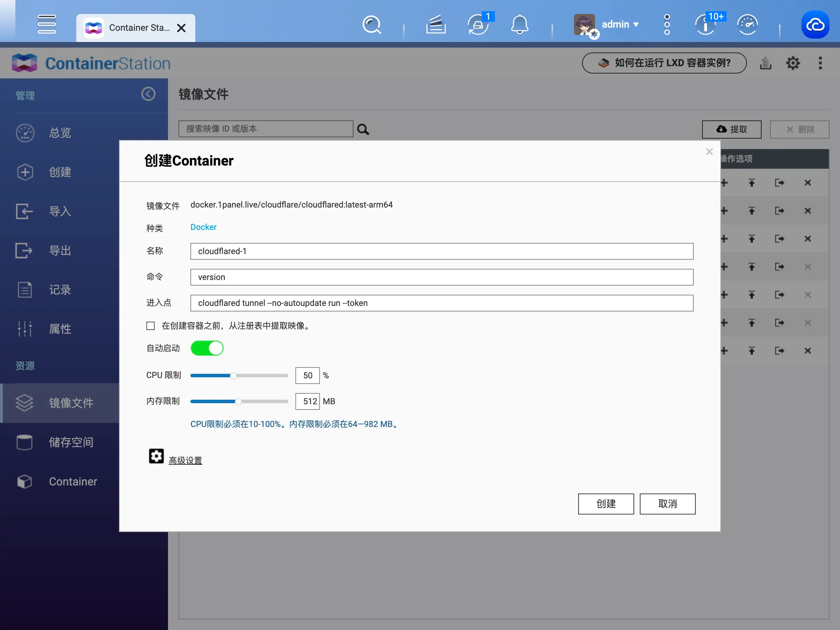Select 镜像文件 images in sidebar
Screen dimensions: 840x630
click(59, 403)
